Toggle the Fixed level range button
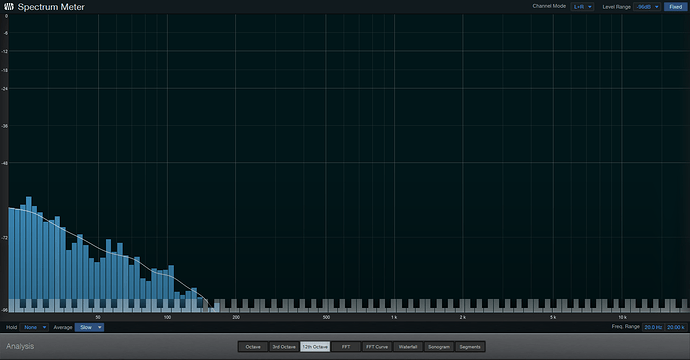 [675, 7]
